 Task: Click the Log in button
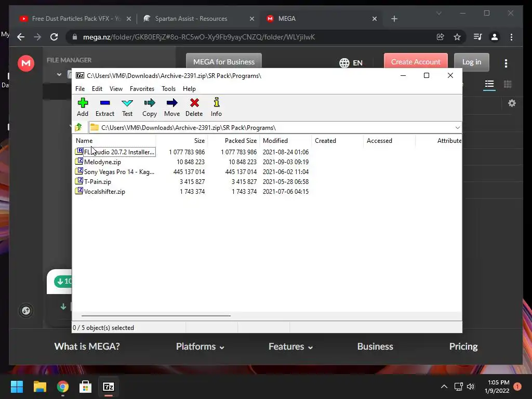click(472, 62)
